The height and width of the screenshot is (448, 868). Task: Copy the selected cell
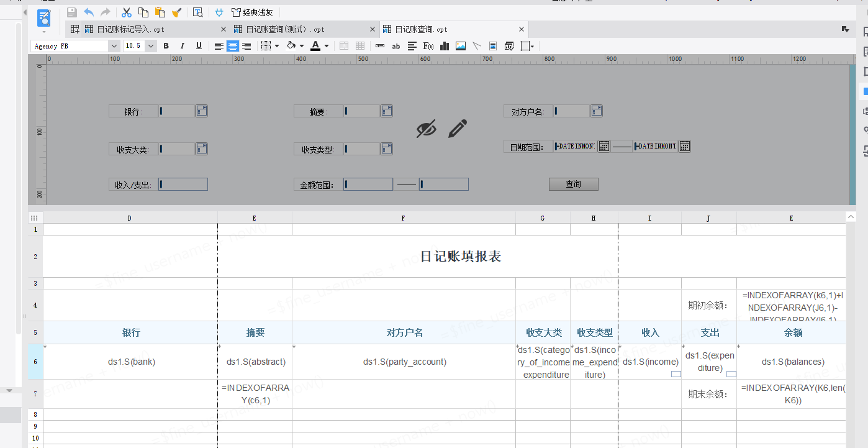[x=143, y=12]
